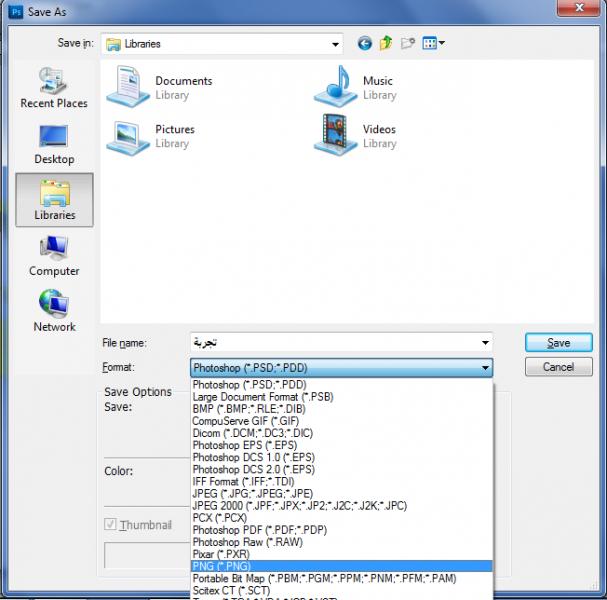The width and height of the screenshot is (607, 600).
Task: Go back using the blue arrow icon
Action: point(364,43)
